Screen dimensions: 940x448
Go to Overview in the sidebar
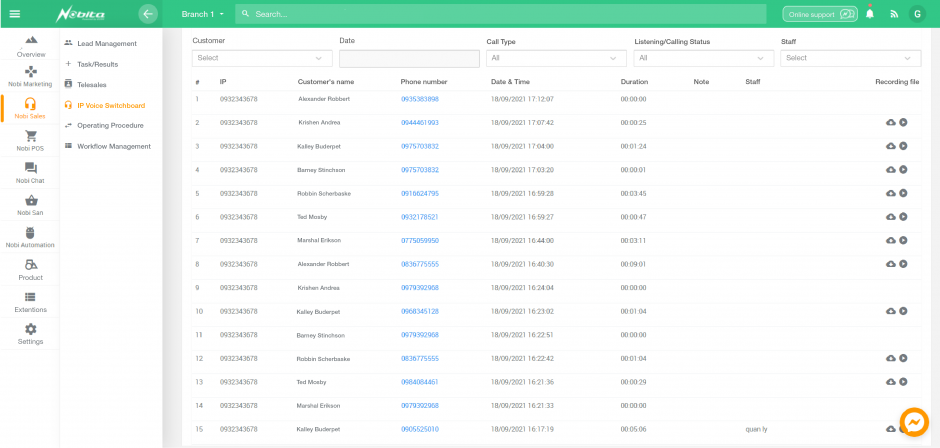pyautogui.click(x=31, y=46)
